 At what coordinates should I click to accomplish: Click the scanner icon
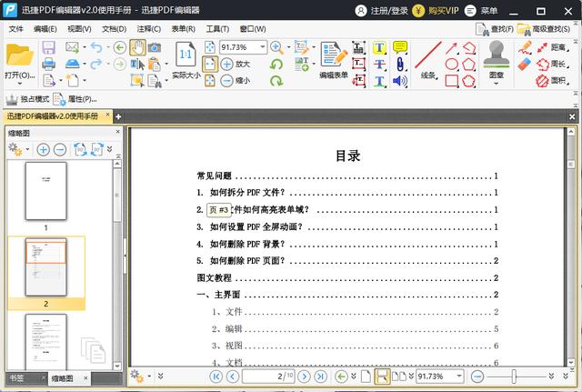click(x=72, y=64)
